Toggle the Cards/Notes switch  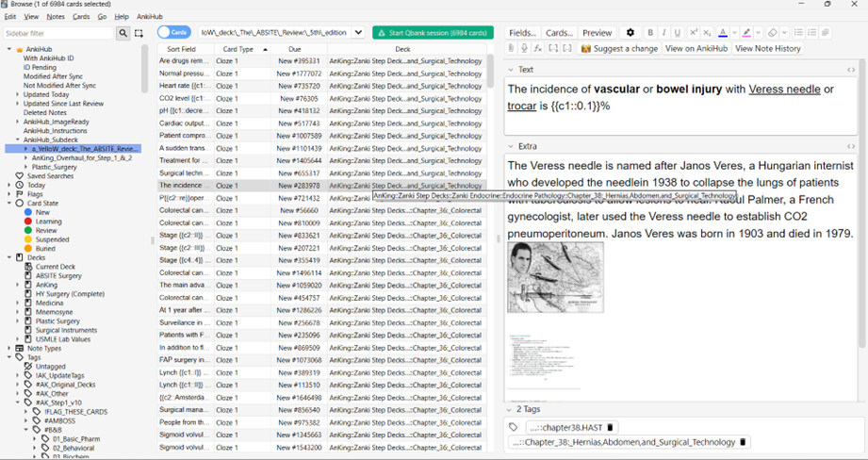click(172, 33)
